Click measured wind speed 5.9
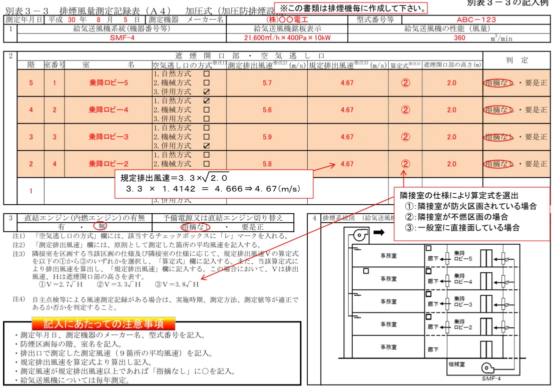 267,137
